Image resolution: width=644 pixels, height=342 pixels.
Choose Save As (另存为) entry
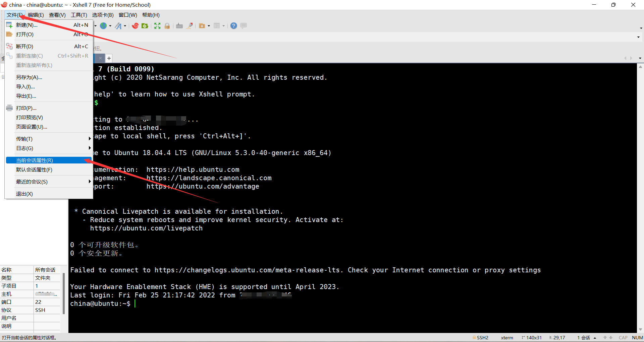point(49,77)
